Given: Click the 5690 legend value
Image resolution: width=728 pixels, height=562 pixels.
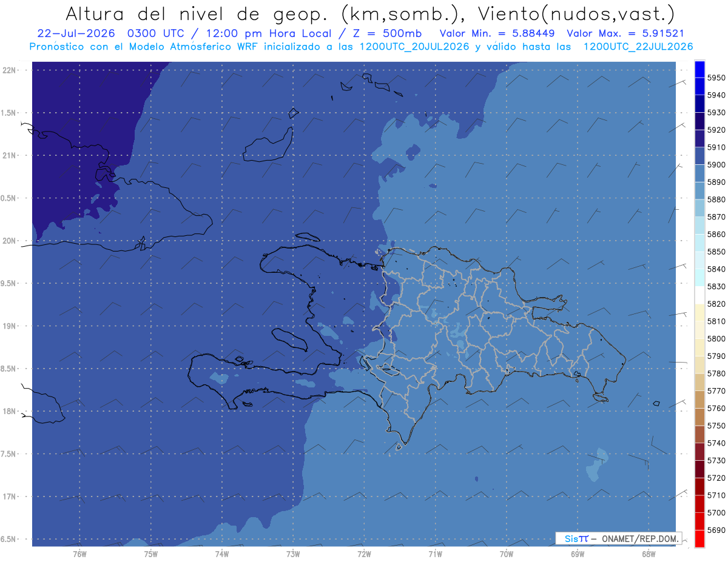Looking at the screenshot, I should pyautogui.click(x=716, y=530).
